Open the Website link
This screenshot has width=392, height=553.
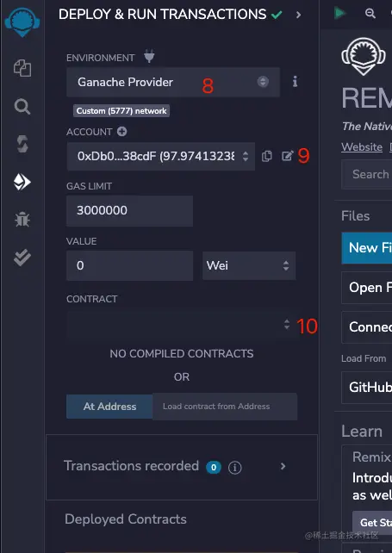click(362, 147)
